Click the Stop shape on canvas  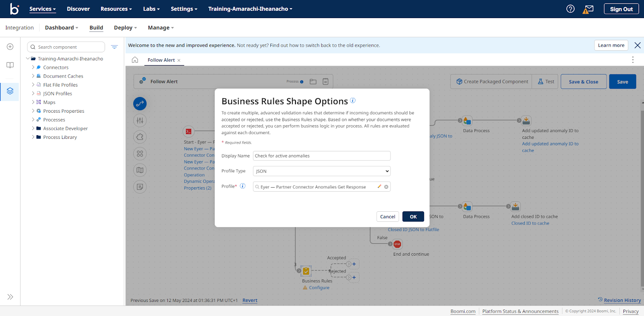coord(397,244)
